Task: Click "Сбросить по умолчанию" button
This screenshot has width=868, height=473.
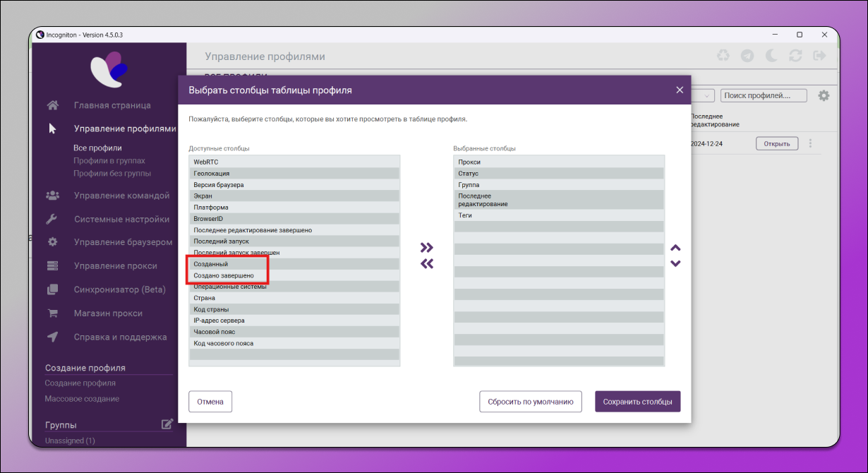Action: point(530,402)
